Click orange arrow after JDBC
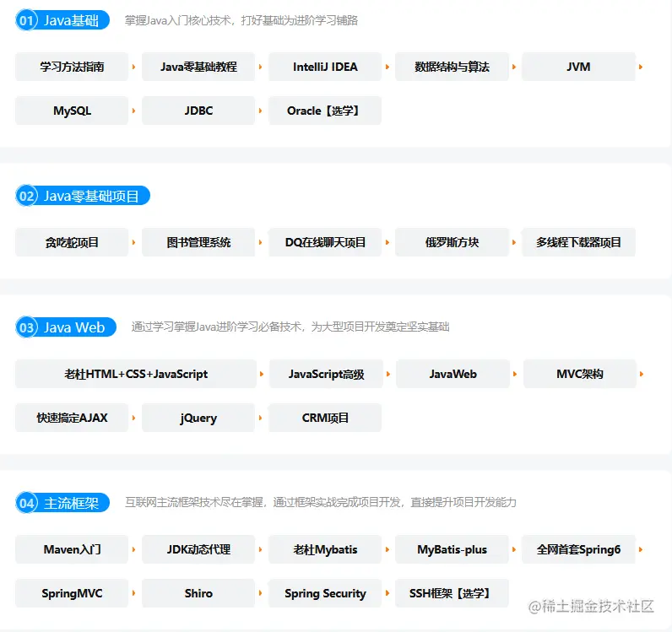The height and width of the screenshot is (632, 672). (x=260, y=111)
